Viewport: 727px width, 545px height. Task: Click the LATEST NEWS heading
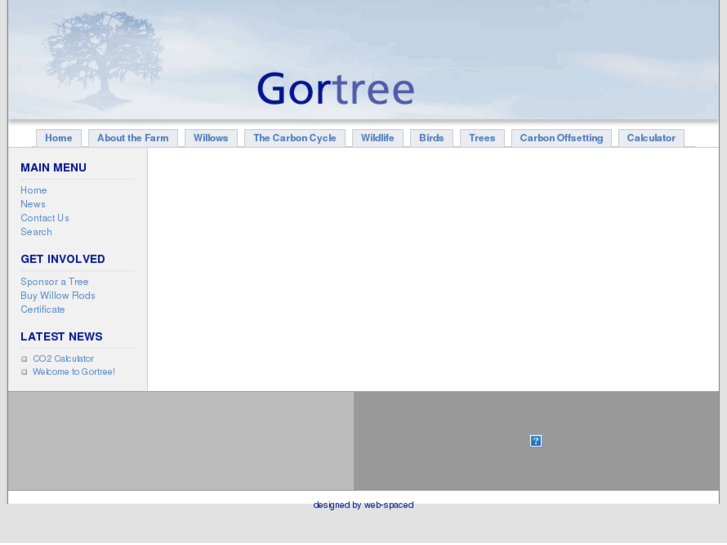click(x=61, y=336)
